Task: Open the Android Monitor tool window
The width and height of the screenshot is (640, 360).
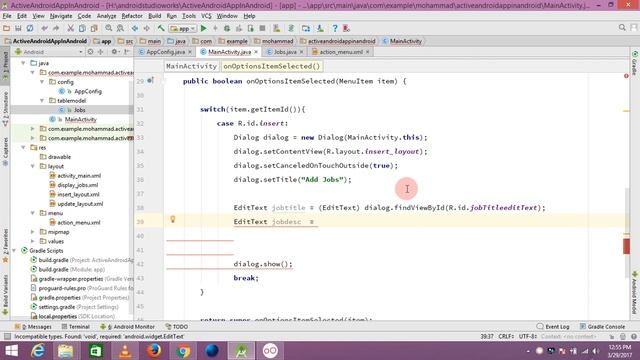Action: [x=127, y=327]
